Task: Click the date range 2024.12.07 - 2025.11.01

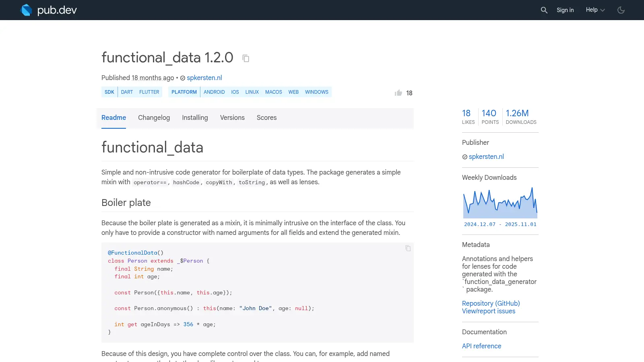Action: [x=500, y=224]
